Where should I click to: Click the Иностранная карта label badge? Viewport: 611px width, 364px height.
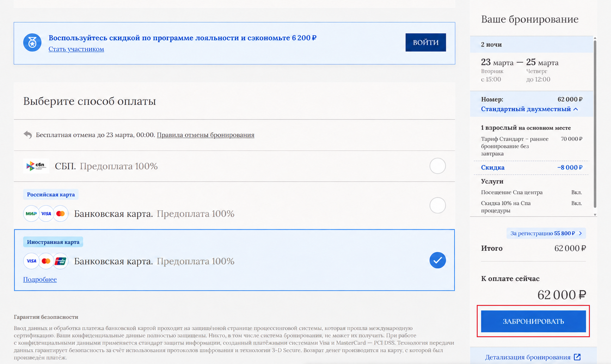click(x=53, y=242)
